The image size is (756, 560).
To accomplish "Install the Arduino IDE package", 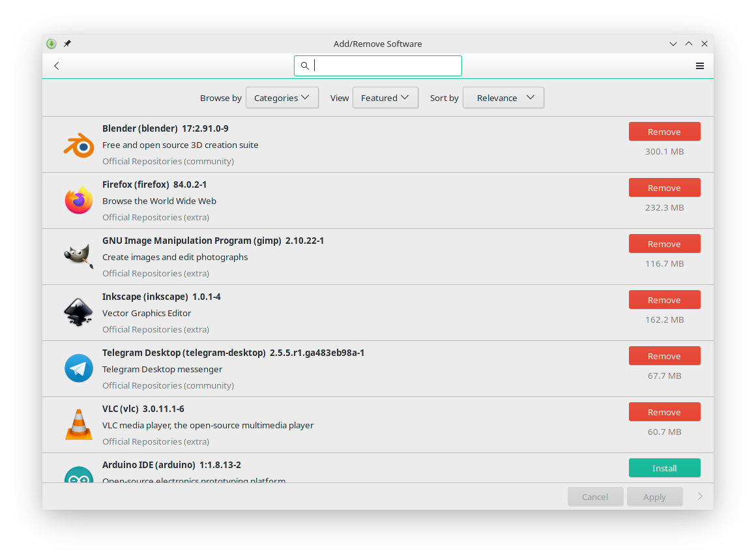I will coord(664,468).
